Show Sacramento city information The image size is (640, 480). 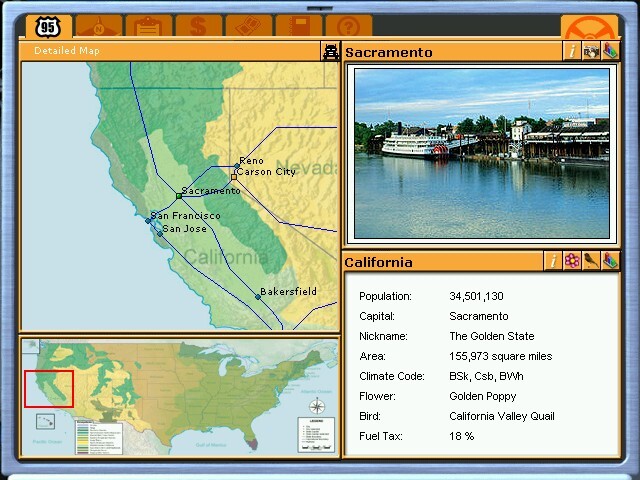(x=572, y=51)
